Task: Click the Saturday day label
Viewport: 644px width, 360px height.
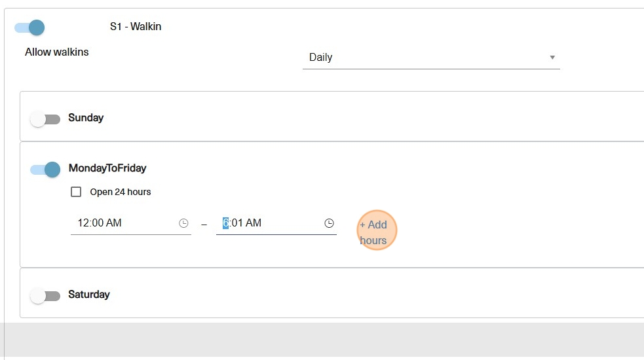Action: tap(89, 295)
